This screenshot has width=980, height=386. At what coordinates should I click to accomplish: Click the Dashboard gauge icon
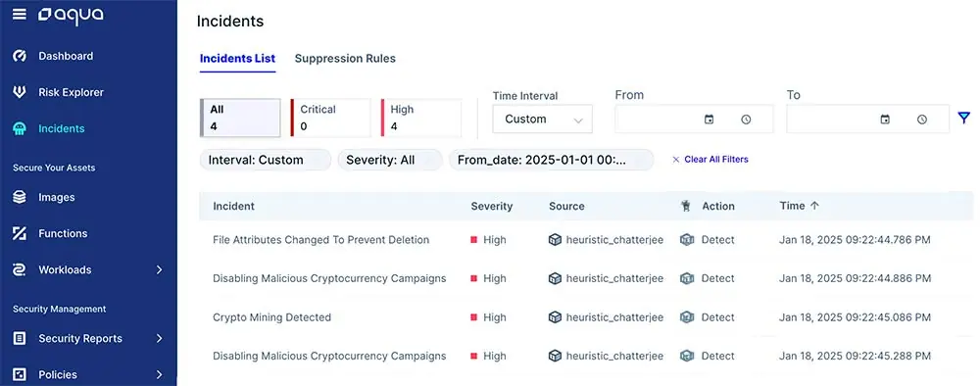click(20, 56)
